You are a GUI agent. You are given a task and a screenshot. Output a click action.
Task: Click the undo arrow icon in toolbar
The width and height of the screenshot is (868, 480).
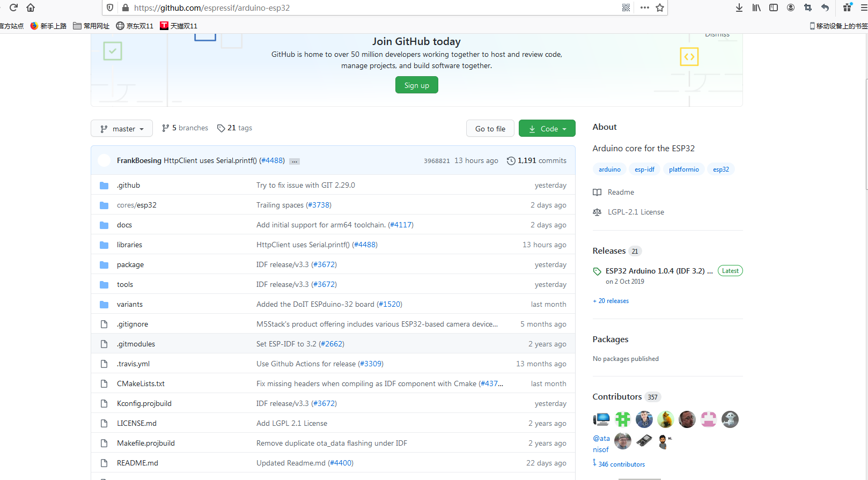tap(825, 8)
